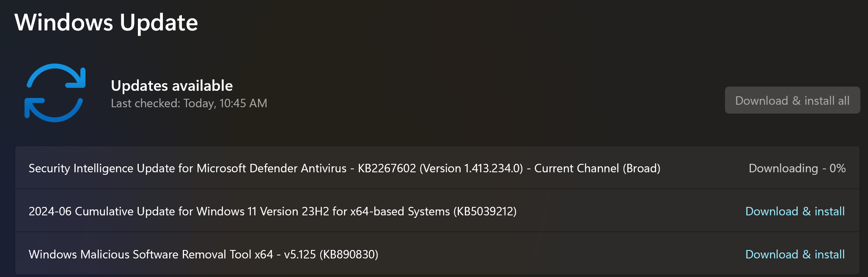Click the (KB5039212) identifier text
Viewport: 868px width, 277px height.
click(x=485, y=211)
